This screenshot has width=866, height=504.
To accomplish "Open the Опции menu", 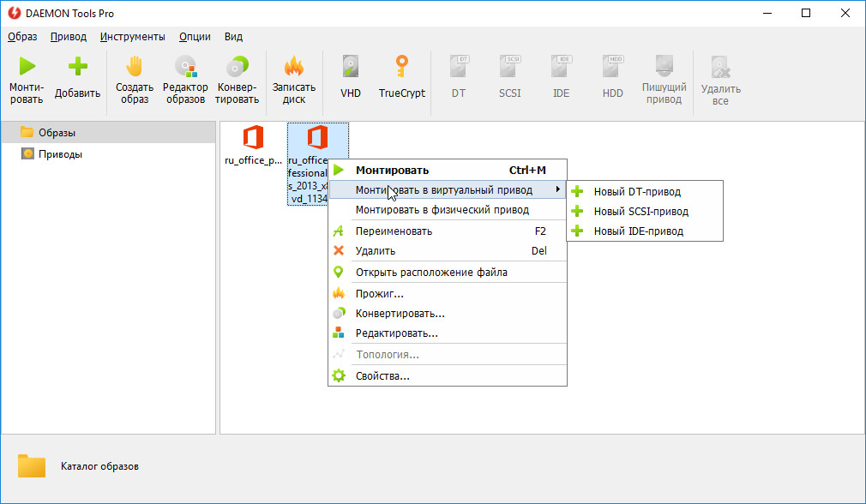I will (x=195, y=37).
